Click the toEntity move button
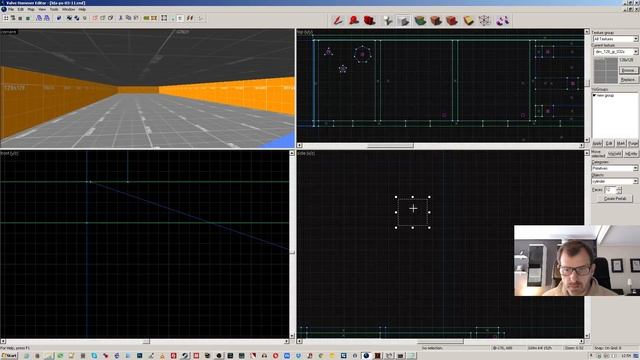Viewport: 640px width, 360px height. point(631,153)
